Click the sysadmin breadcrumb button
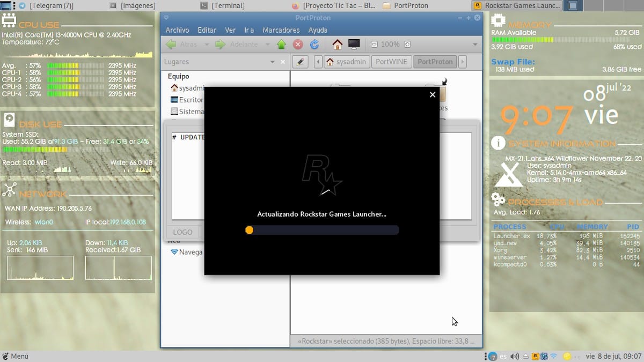644x362 pixels. click(346, 62)
